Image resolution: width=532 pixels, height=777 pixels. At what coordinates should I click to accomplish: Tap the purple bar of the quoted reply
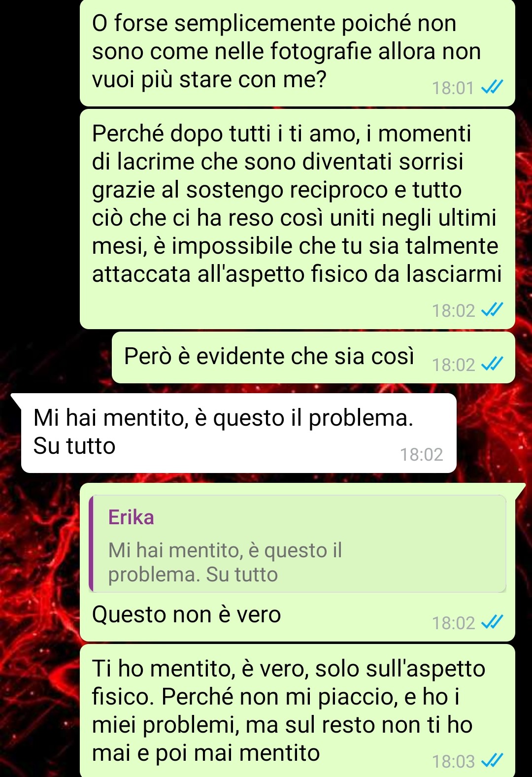(x=91, y=543)
